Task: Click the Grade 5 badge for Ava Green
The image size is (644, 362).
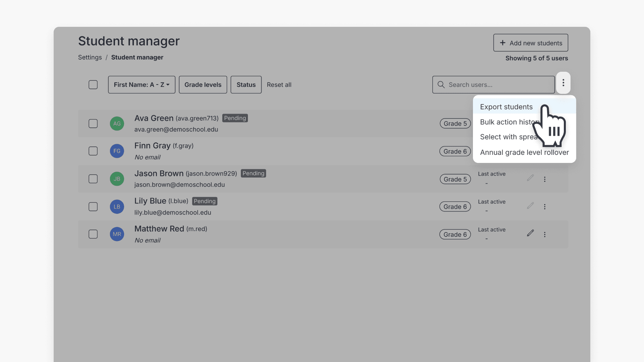Action: (x=455, y=123)
